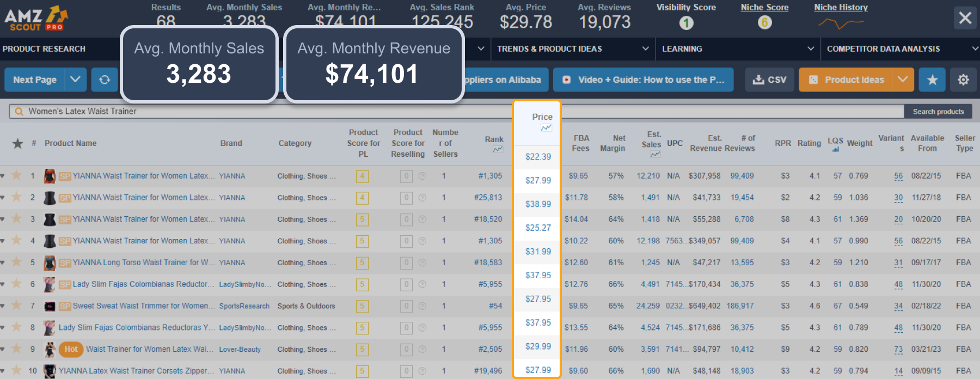Toggle the favorite star on row 5

[x=17, y=261]
